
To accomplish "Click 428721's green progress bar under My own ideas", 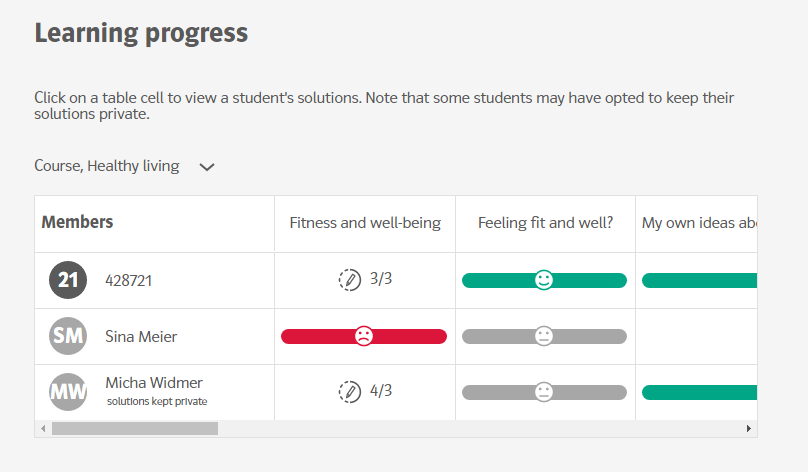I will pos(699,280).
